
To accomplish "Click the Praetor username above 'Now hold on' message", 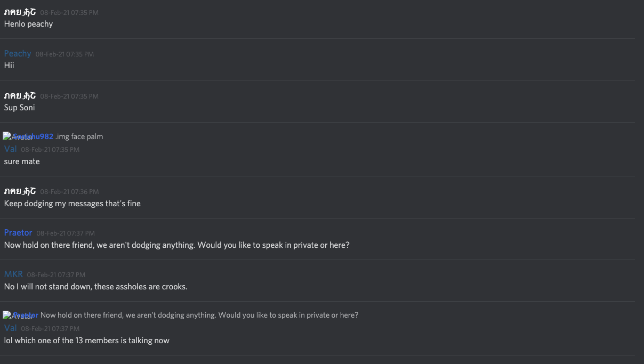I will 18,232.
